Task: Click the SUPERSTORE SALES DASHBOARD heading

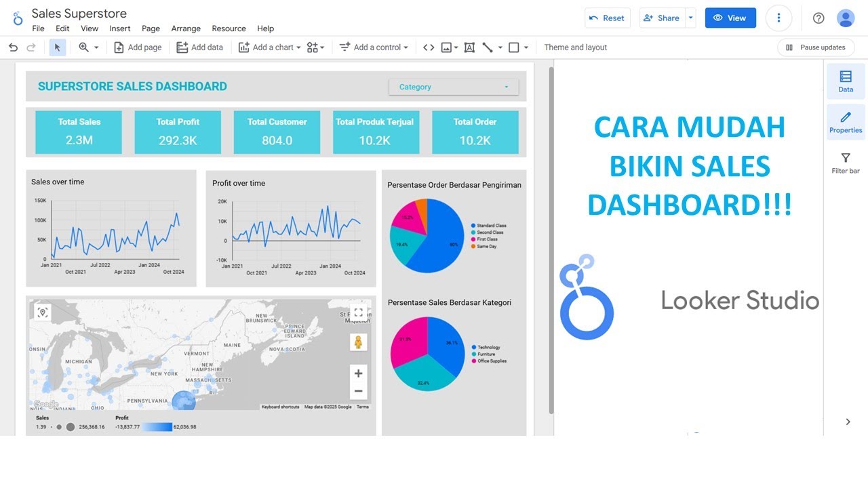Action: pos(132,86)
